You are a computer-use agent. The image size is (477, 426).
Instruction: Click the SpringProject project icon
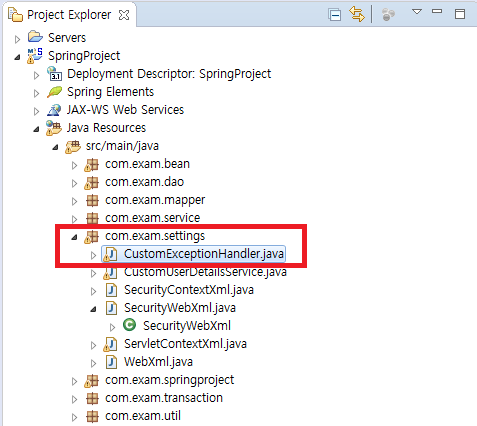pos(35,55)
